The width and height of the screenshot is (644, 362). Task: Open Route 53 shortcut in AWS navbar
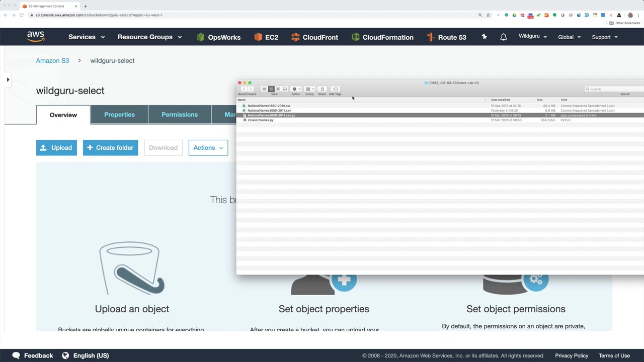(446, 37)
